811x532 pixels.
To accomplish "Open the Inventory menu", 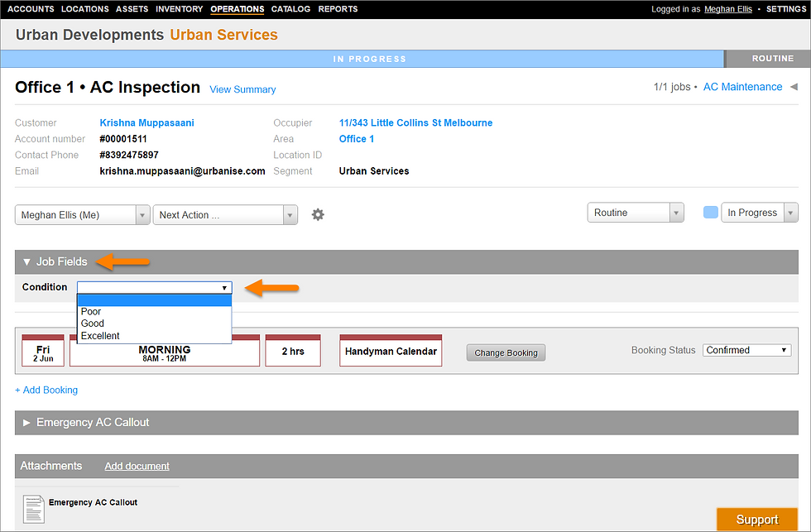I will coord(179,9).
